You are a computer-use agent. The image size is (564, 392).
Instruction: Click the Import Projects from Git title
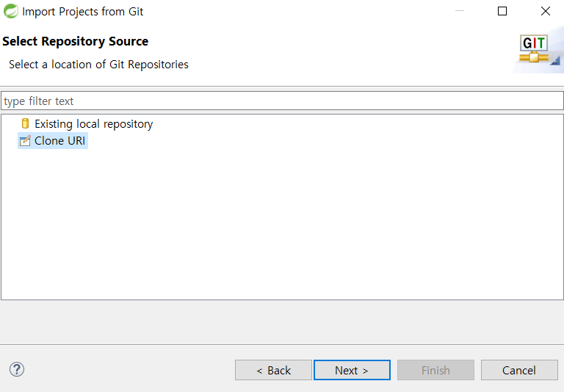coord(83,12)
